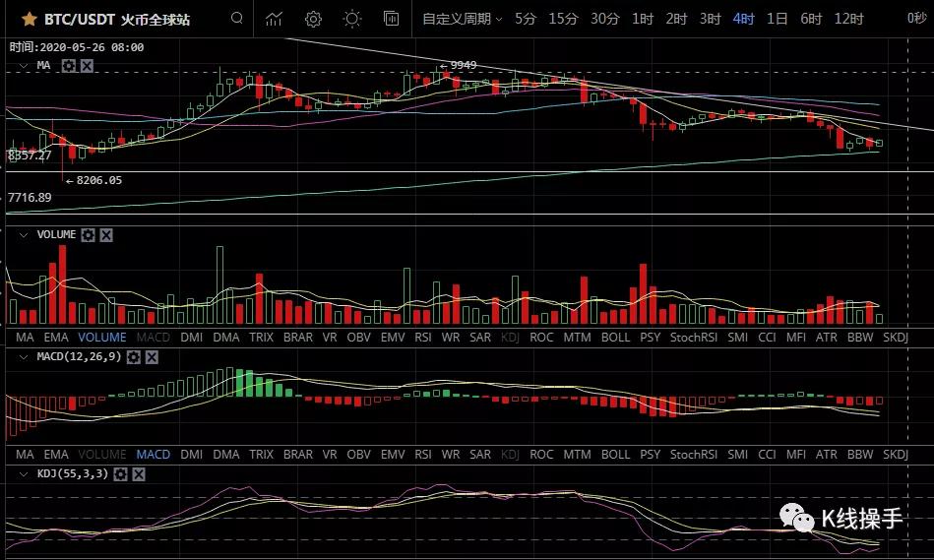Select ATR in the volume panel indicator row
The image size is (934, 560).
click(x=826, y=338)
